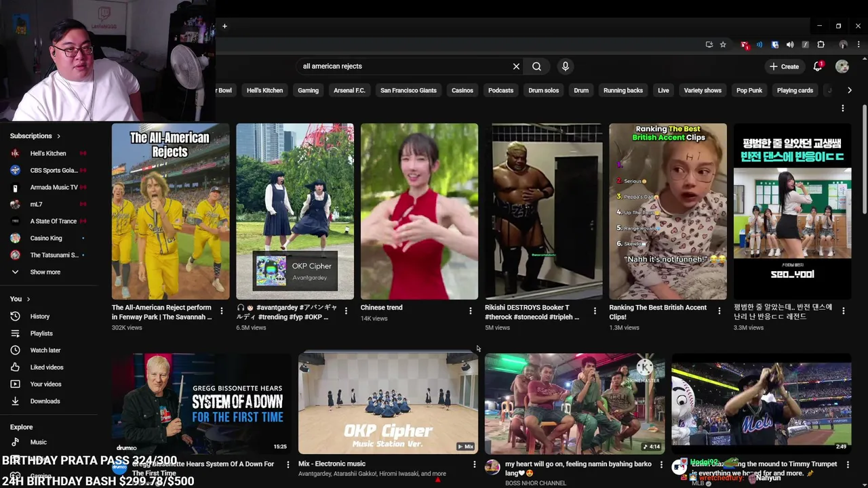
Task: Open options for Mix - Electronic music
Action: [x=475, y=464]
